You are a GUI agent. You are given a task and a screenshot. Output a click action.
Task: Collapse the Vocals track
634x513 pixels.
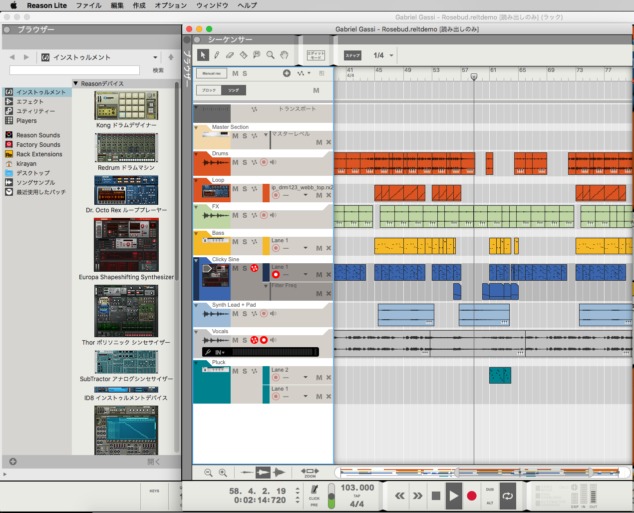(196, 332)
